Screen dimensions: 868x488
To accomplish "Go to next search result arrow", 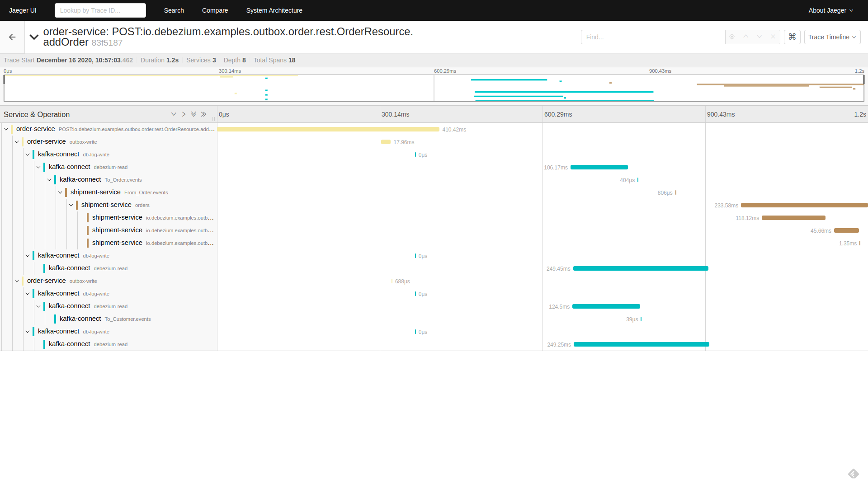I will 759,37.
